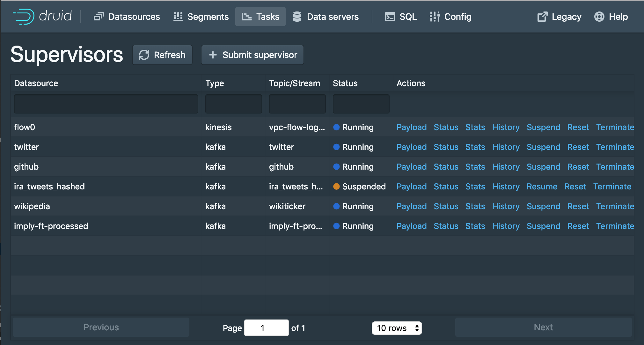This screenshot has width=644, height=345.
Task: Click Submit supervisor button
Action: coord(252,55)
